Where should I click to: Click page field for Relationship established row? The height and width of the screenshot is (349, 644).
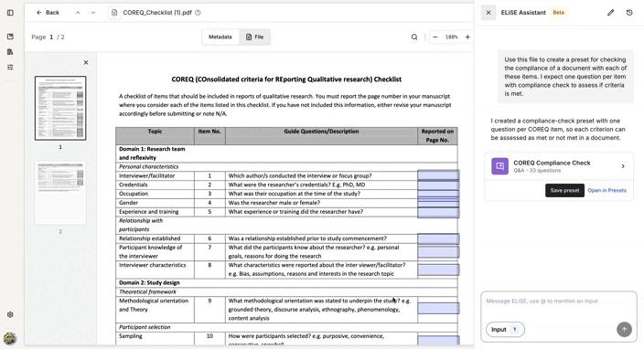coord(438,238)
